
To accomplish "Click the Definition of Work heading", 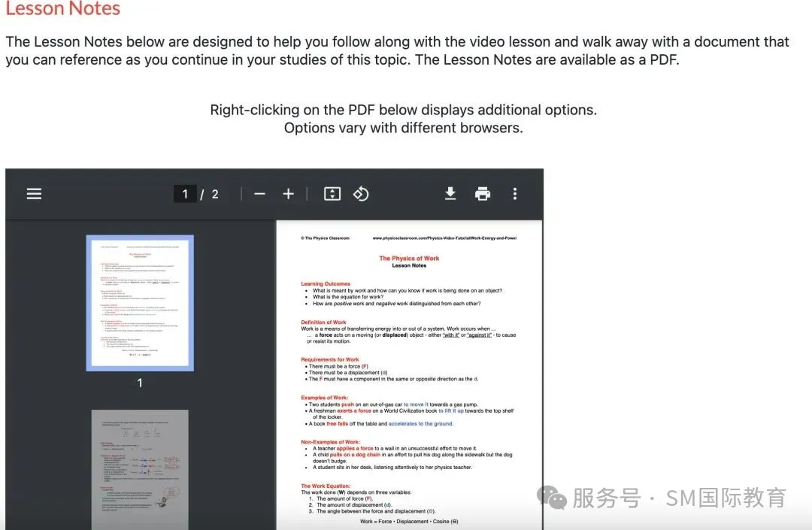I will coord(324,323).
